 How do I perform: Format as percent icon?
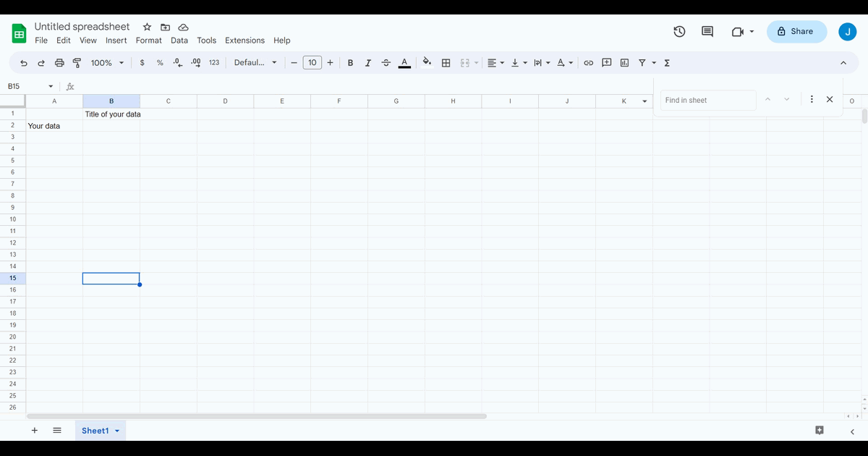pyautogui.click(x=160, y=63)
